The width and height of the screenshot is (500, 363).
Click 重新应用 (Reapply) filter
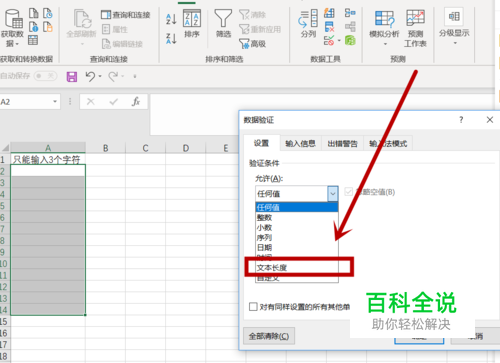point(260,29)
